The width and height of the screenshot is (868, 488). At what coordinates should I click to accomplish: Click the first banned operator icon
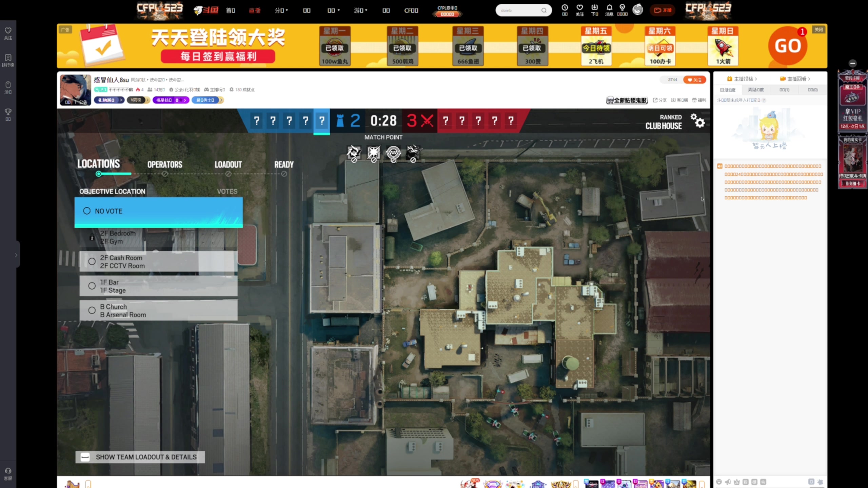tap(354, 154)
